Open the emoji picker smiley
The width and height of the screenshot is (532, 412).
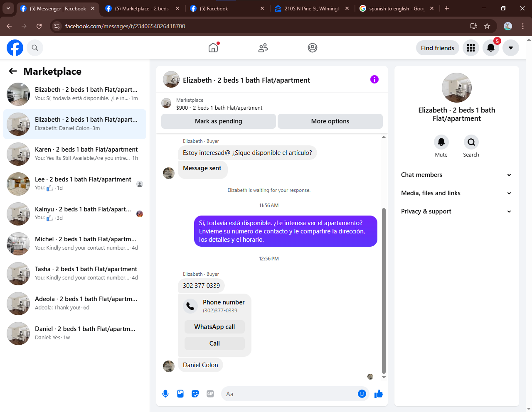[362, 394]
